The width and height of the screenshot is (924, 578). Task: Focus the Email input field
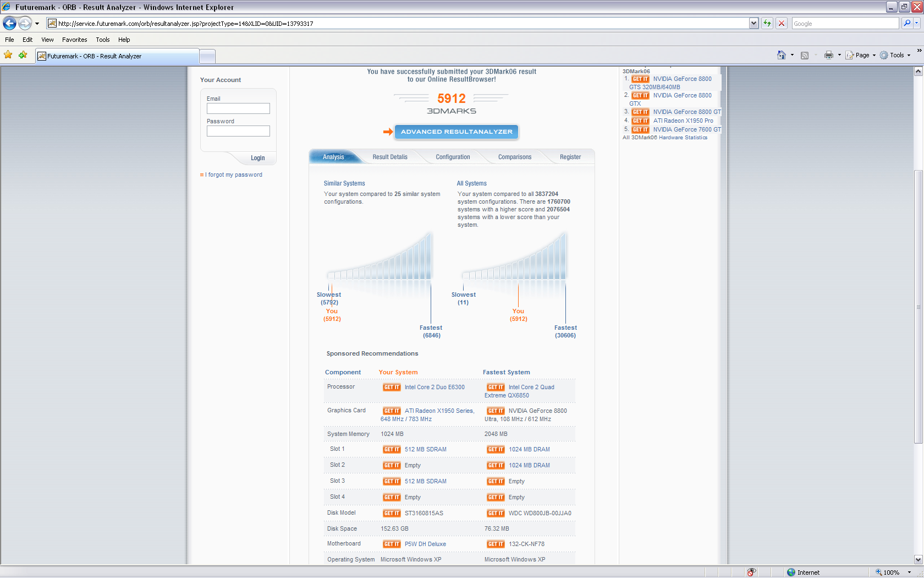coord(238,108)
